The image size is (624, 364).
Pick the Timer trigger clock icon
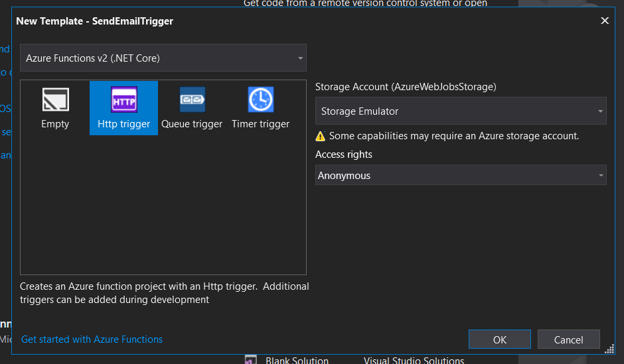point(261,99)
